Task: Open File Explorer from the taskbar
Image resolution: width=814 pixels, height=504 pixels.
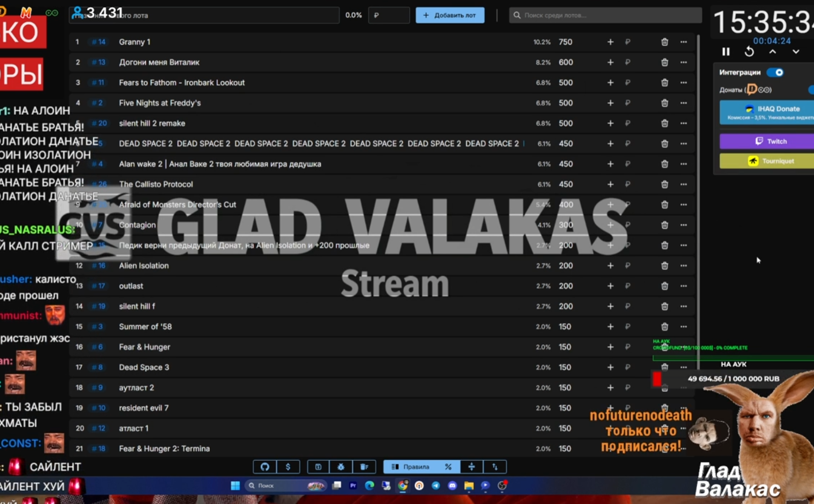Action: (x=469, y=486)
